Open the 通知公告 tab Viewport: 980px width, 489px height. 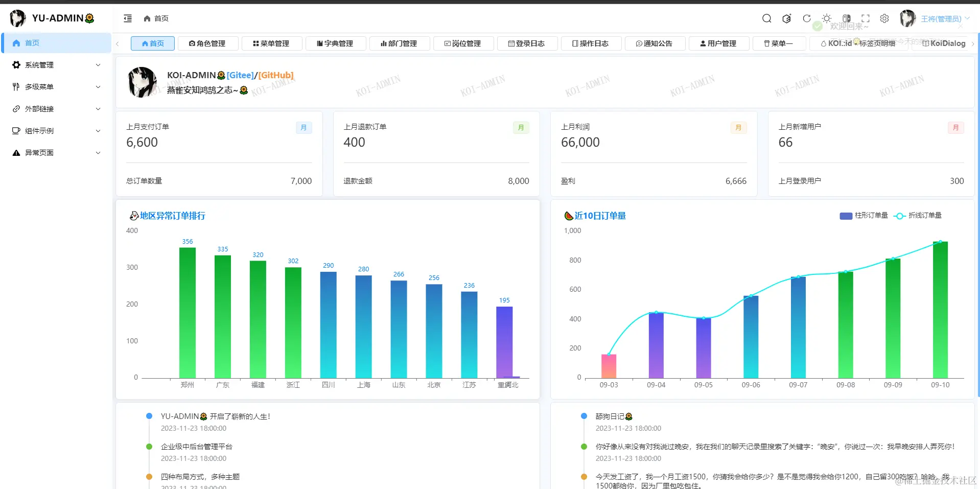click(655, 43)
